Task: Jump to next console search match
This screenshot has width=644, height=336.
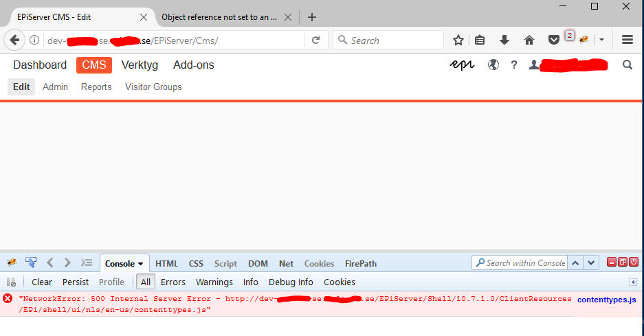Action: pos(591,263)
